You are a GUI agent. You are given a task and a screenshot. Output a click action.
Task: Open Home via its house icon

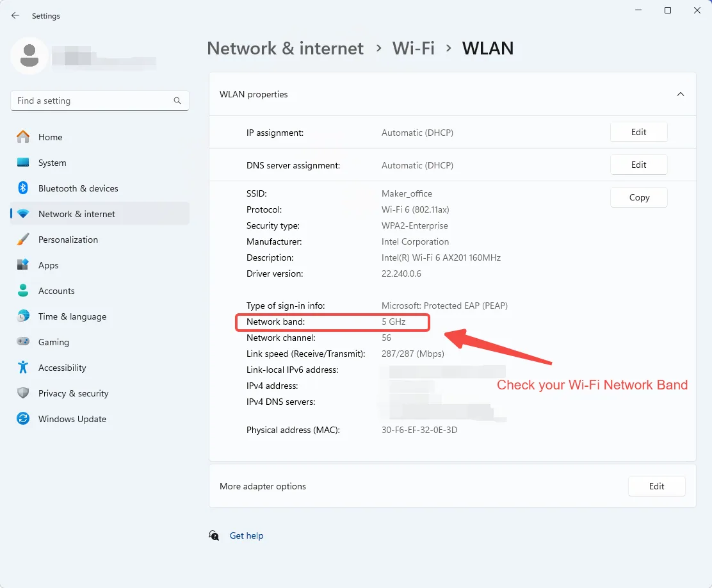(x=22, y=137)
